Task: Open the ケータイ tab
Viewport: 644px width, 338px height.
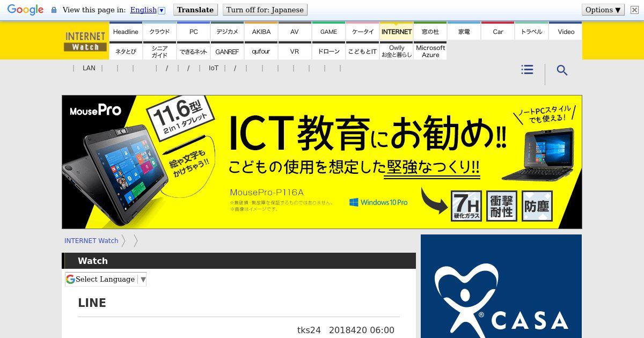Action: [x=363, y=32]
